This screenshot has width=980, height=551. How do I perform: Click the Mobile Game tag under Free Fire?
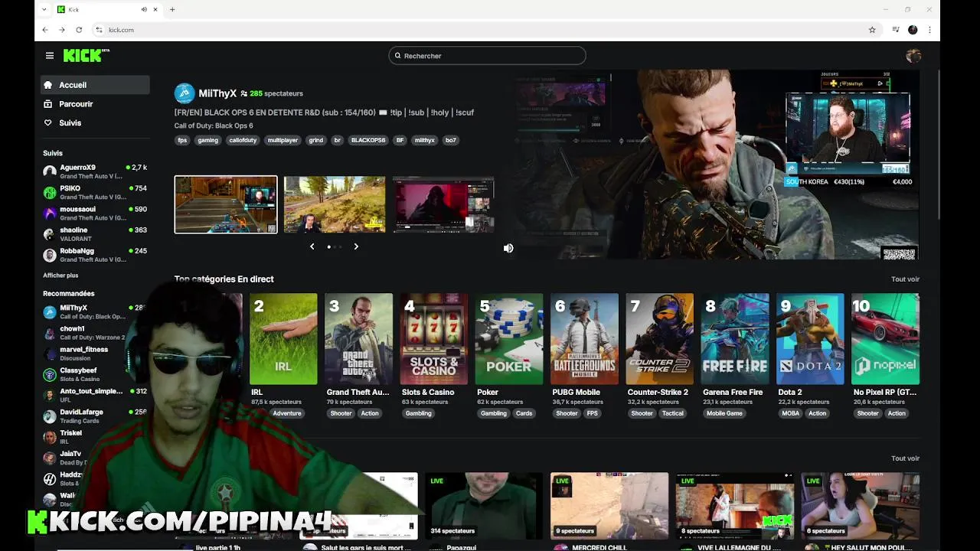(x=724, y=413)
